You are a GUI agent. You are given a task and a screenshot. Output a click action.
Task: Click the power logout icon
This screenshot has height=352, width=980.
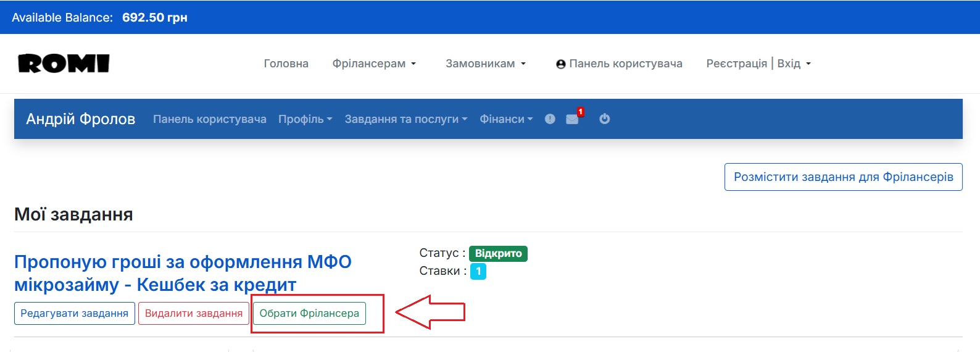pyautogui.click(x=605, y=119)
